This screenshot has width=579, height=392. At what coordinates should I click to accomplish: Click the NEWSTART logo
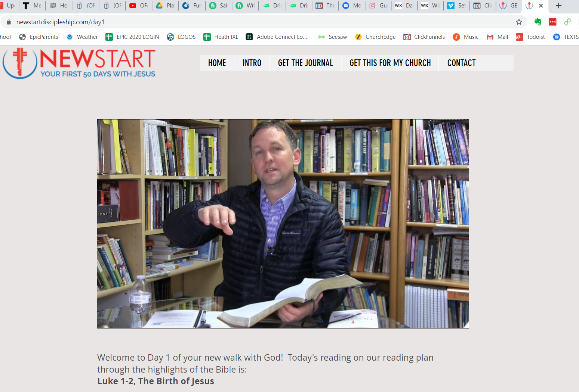[79, 63]
